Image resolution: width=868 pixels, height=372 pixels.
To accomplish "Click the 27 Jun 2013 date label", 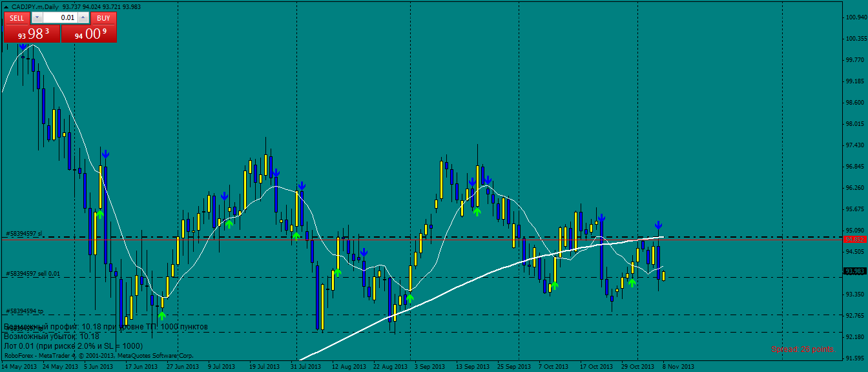I will [x=183, y=366].
